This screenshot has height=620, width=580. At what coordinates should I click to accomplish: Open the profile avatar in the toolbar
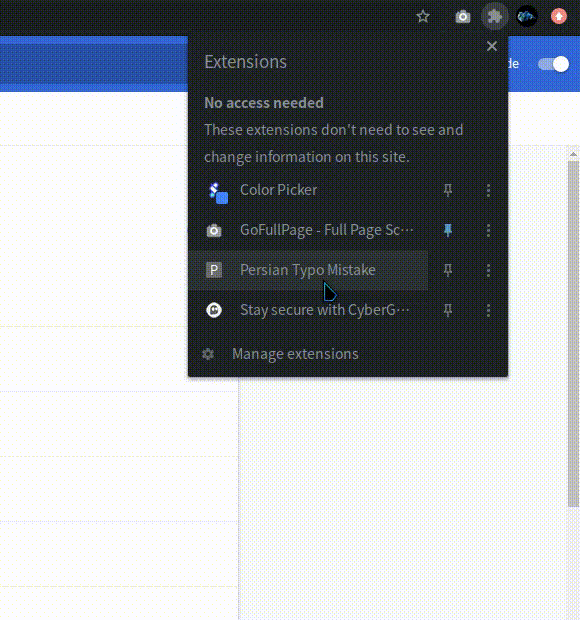tap(527, 17)
